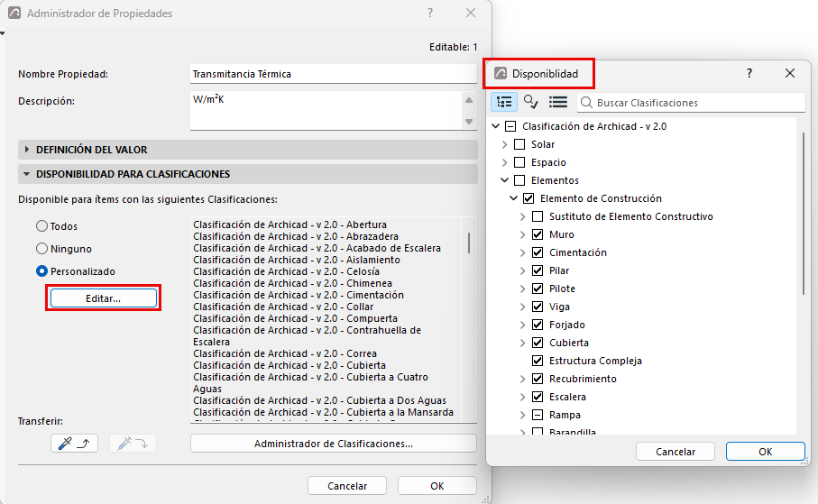Select the Todos radio option
Viewport: 818px width, 504px height.
[x=41, y=226]
